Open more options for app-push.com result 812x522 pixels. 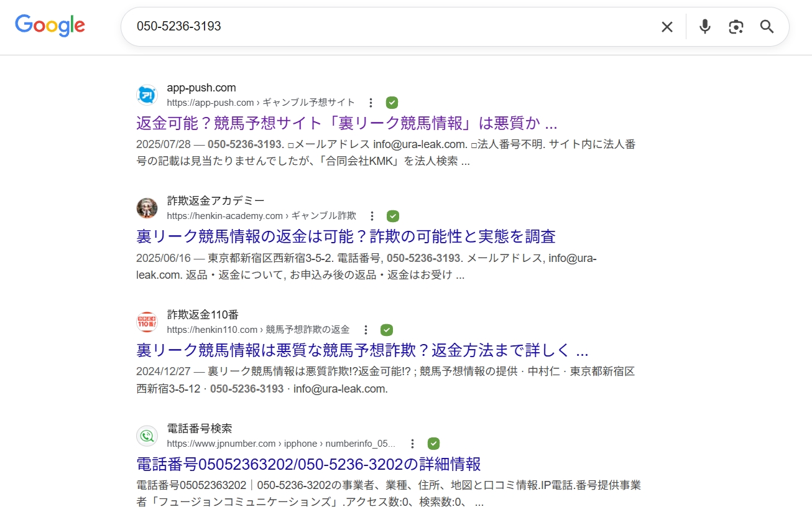pyautogui.click(x=371, y=103)
